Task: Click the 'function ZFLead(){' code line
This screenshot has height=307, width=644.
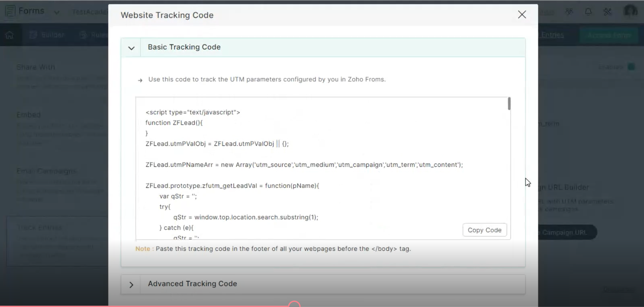Action: point(174,123)
